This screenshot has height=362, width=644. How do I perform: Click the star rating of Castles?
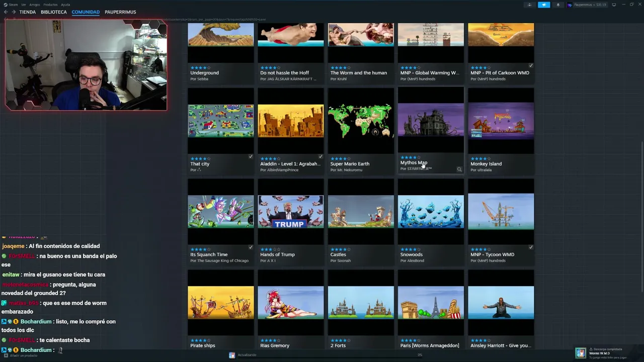(x=340, y=249)
